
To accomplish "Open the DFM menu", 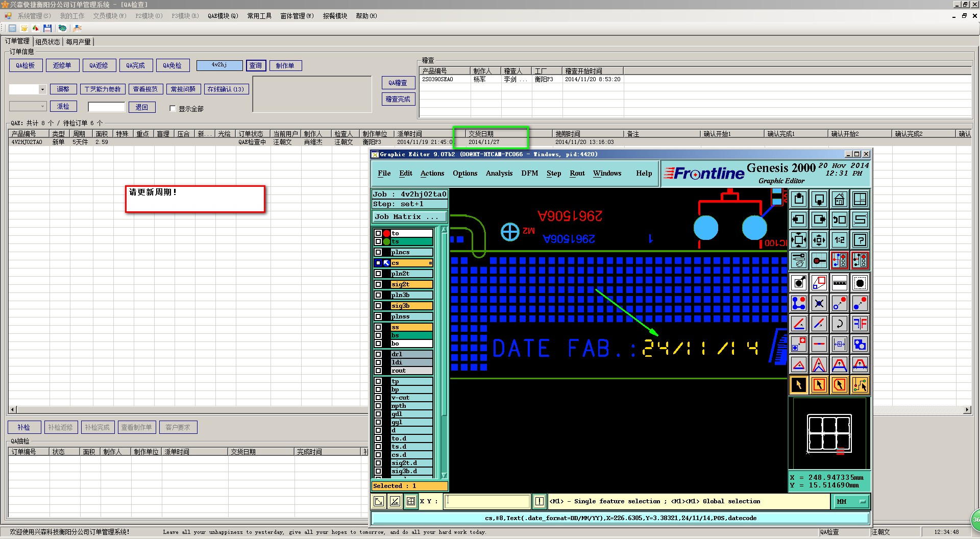I will click(x=530, y=174).
